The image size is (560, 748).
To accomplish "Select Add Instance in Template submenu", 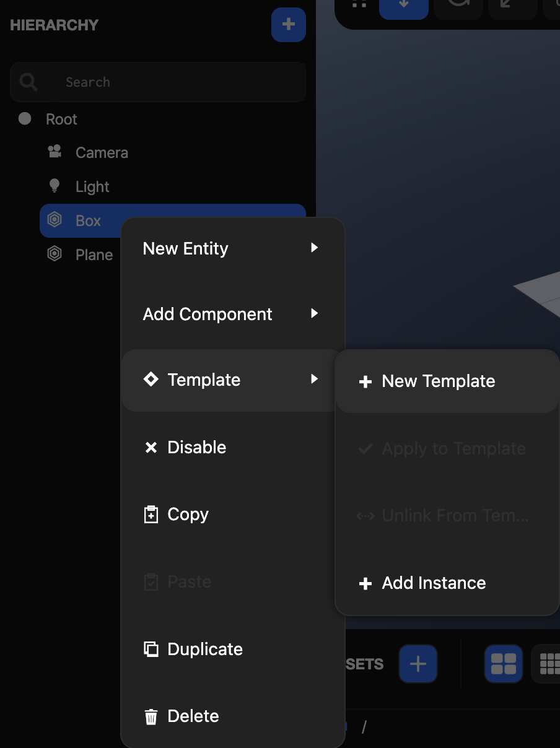I will coord(434,583).
